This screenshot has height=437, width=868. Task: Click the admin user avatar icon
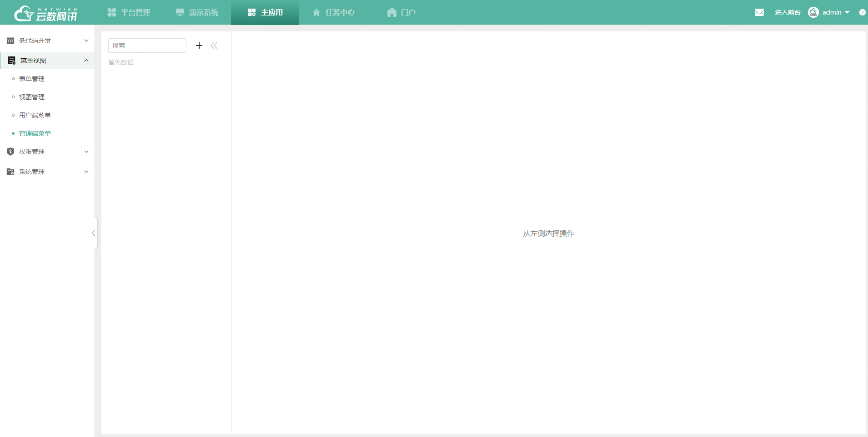pyautogui.click(x=814, y=12)
